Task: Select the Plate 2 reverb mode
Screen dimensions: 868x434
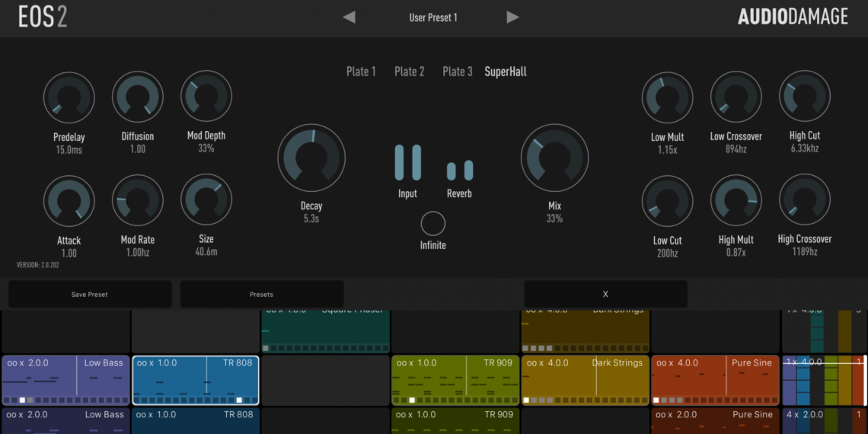Action: (x=409, y=72)
